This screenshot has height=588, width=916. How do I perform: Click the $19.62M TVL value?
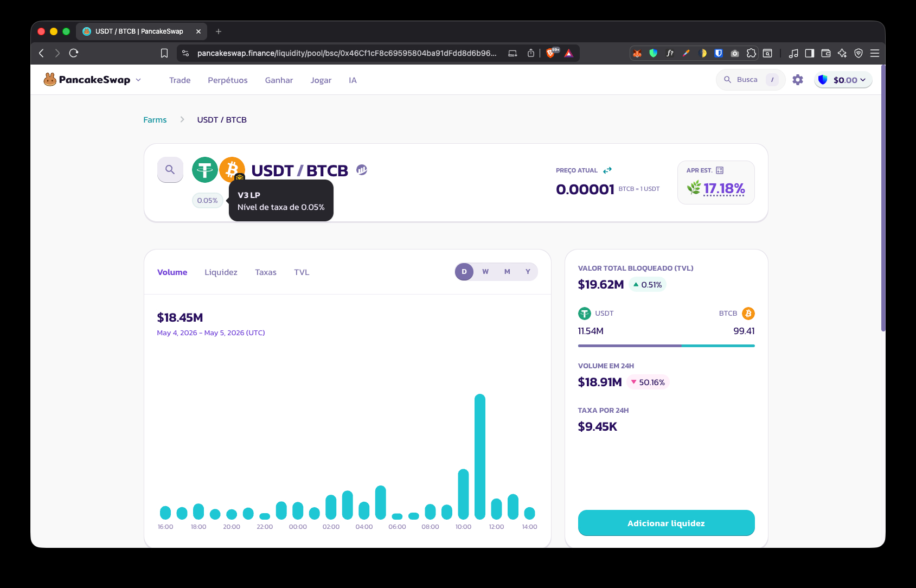[x=601, y=284]
